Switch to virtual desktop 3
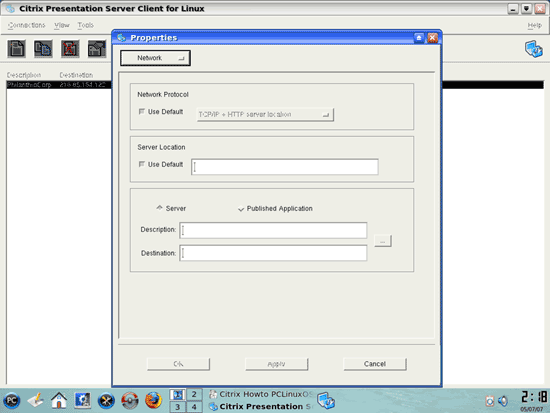The width and height of the screenshot is (550, 413). (x=177, y=407)
